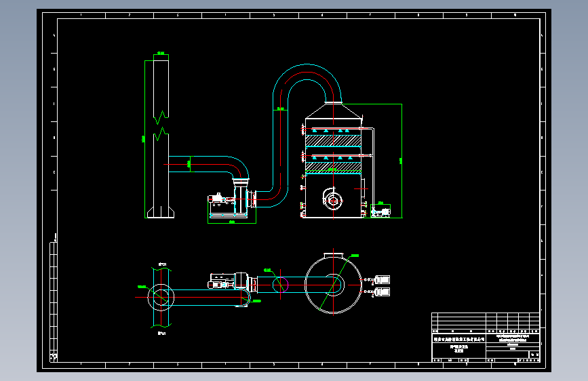This screenshot has width=588, height=381.
Task: Select the conical top of the scrubber tower
Action: (x=334, y=111)
